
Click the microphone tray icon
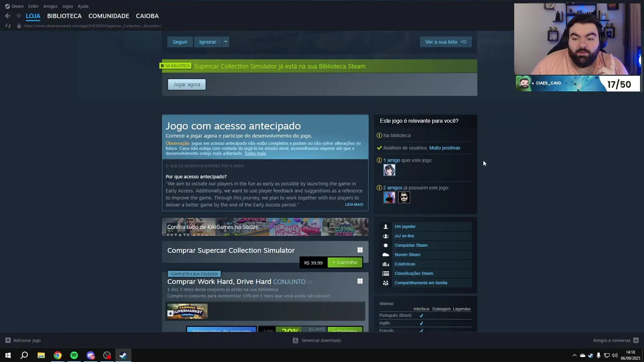[598, 355]
